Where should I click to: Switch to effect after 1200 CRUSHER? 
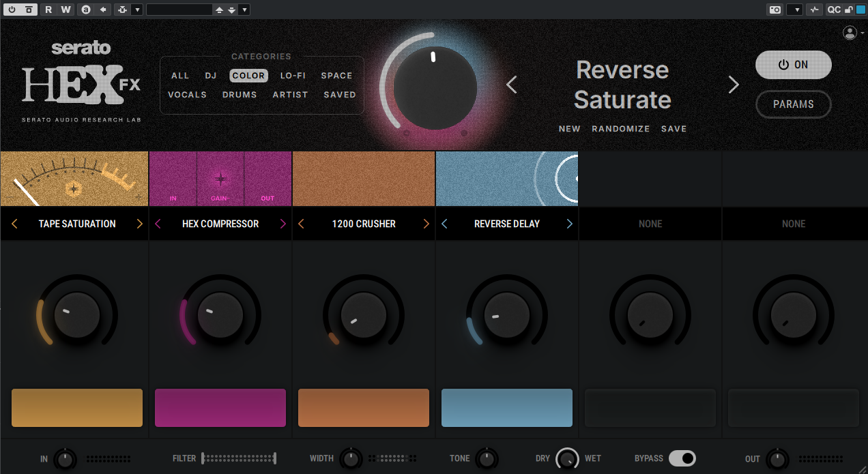(x=426, y=224)
